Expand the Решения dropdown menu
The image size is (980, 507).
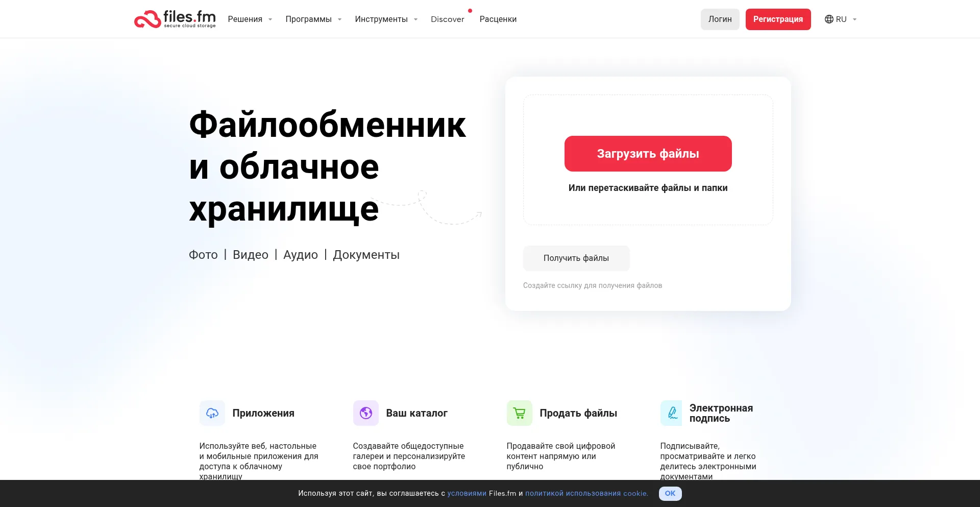click(250, 19)
